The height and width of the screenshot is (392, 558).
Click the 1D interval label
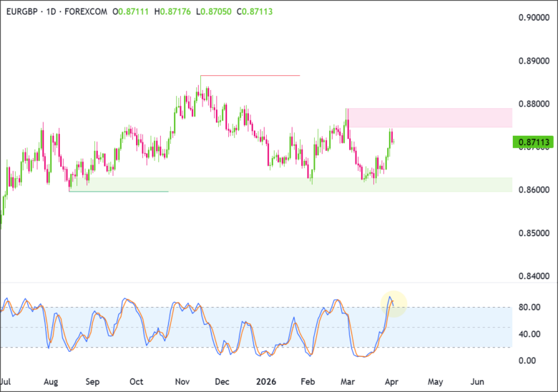point(52,11)
